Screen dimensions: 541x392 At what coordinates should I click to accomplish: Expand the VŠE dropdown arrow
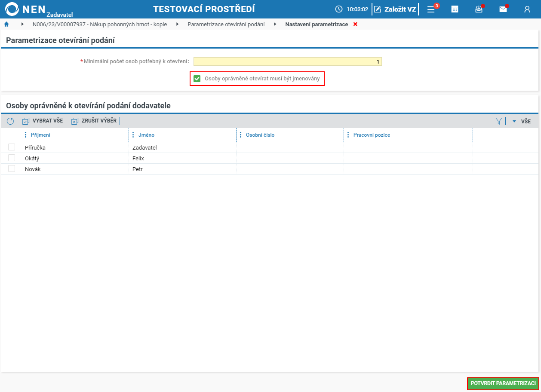click(514, 122)
